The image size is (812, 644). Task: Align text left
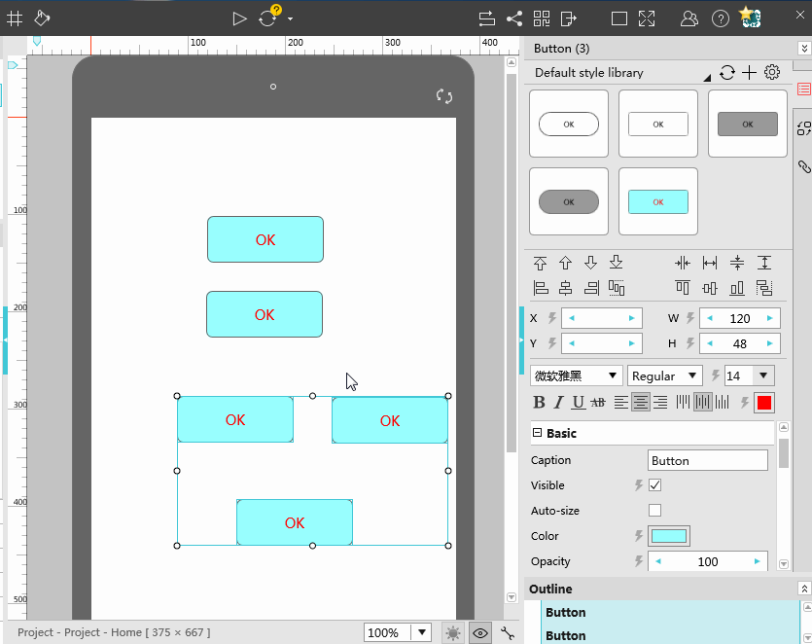(x=620, y=403)
